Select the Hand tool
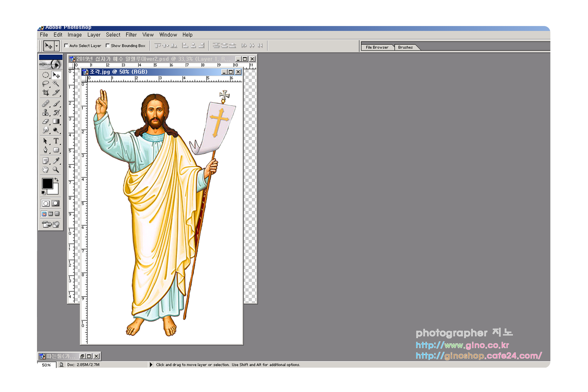Screen dimensions: 588x392 tap(46, 170)
